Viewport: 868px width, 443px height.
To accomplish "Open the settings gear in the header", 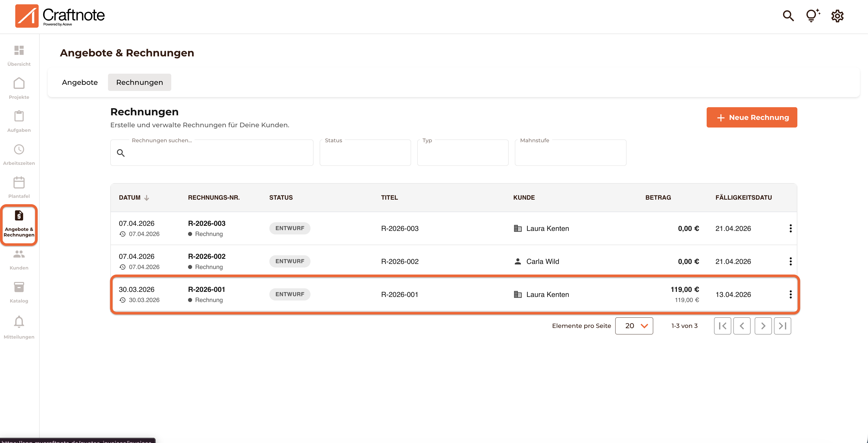I will 837,16.
